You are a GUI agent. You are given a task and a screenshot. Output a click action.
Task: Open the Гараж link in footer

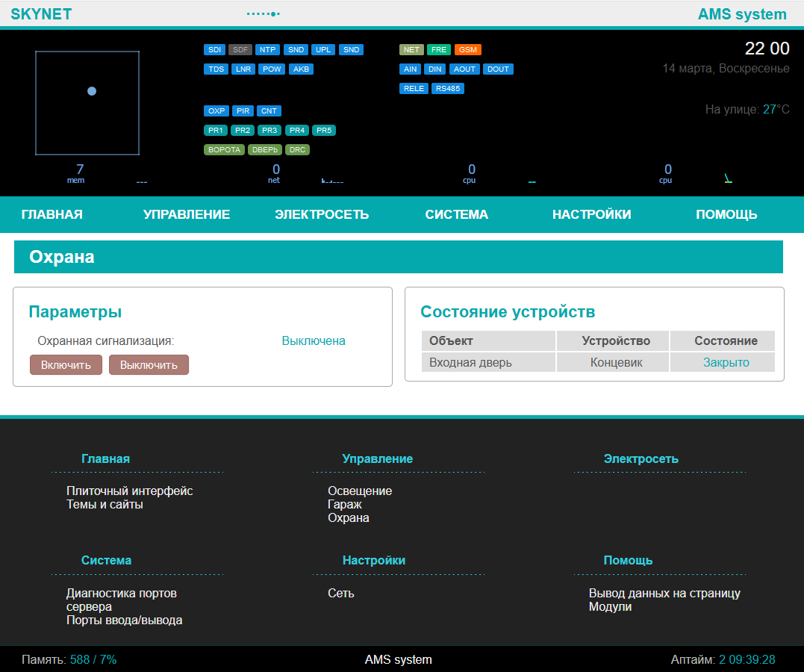click(345, 505)
